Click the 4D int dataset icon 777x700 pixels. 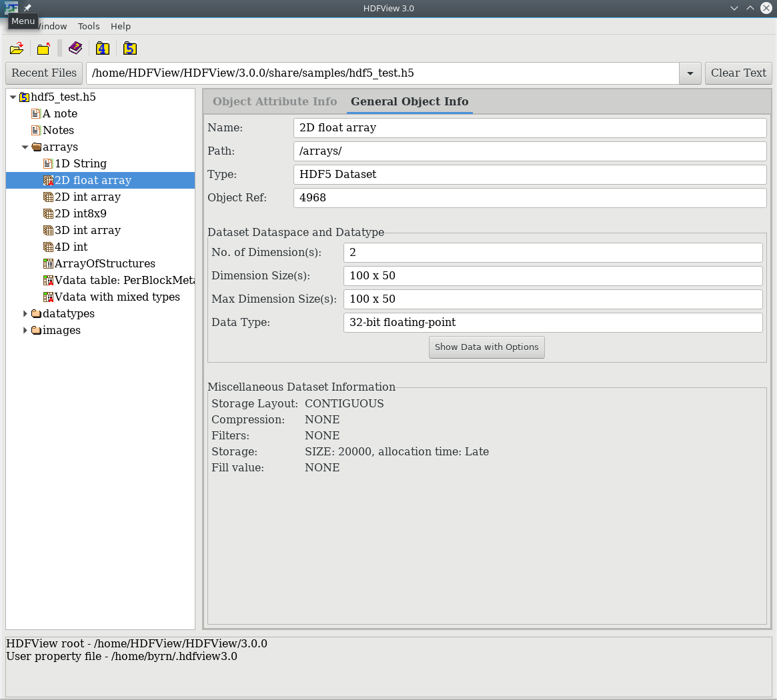click(x=48, y=247)
